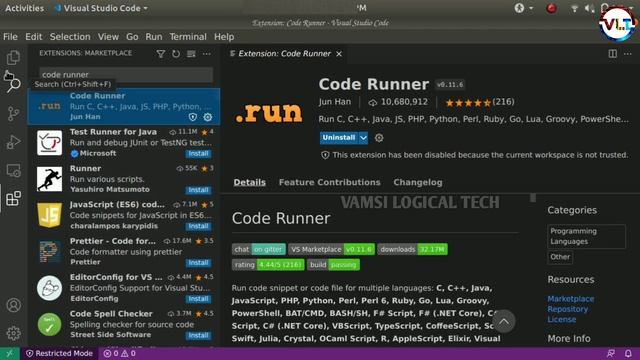Image resolution: width=640 pixels, height=360 pixels.
Task: Open manage gear beside Uninstall button
Action: click(379, 138)
